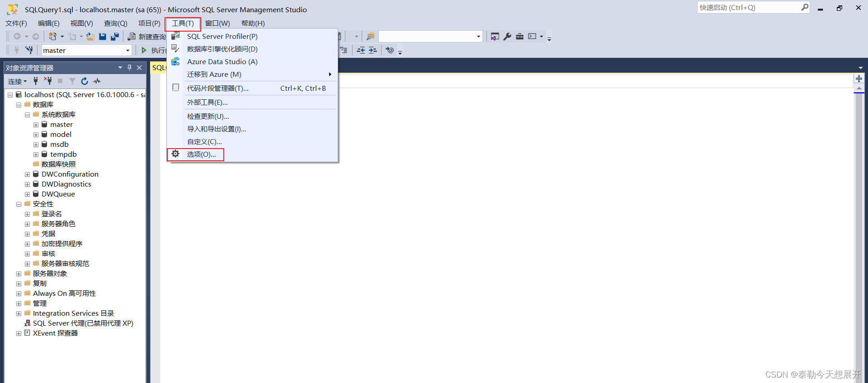Image resolution: width=868 pixels, height=383 pixels.
Task: Expand the XEvent 探查器 node
Action: coord(19,333)
